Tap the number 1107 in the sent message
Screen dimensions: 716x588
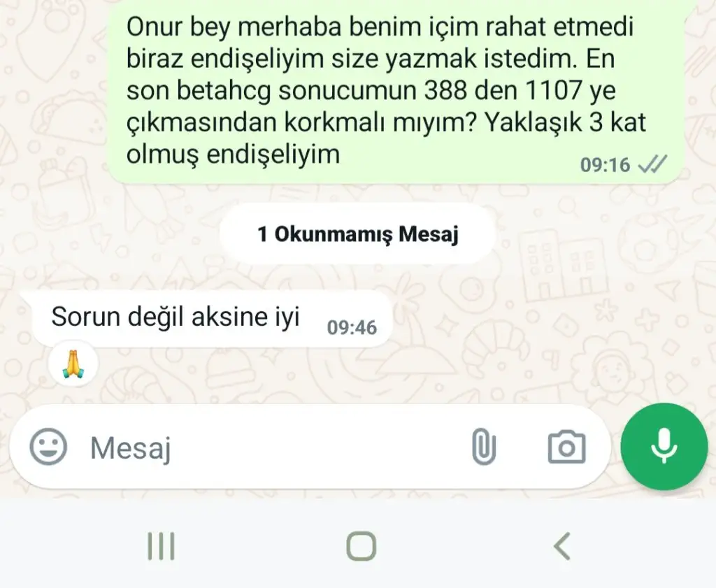coord(554,91)
